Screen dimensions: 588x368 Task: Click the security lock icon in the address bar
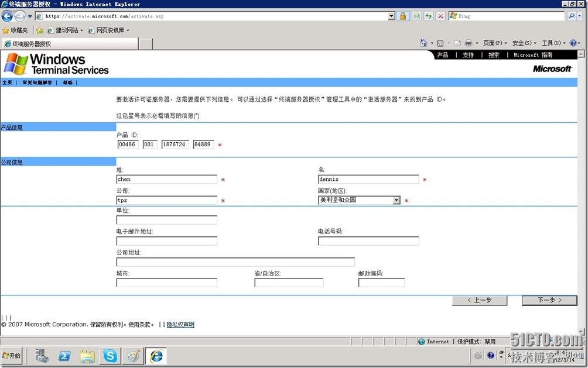tap(403, 16)
